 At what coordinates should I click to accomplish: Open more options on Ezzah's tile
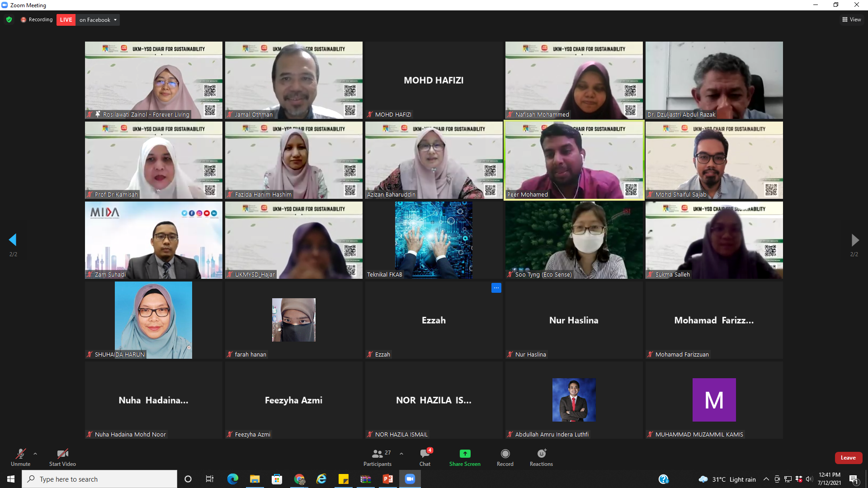click(496, 288)
